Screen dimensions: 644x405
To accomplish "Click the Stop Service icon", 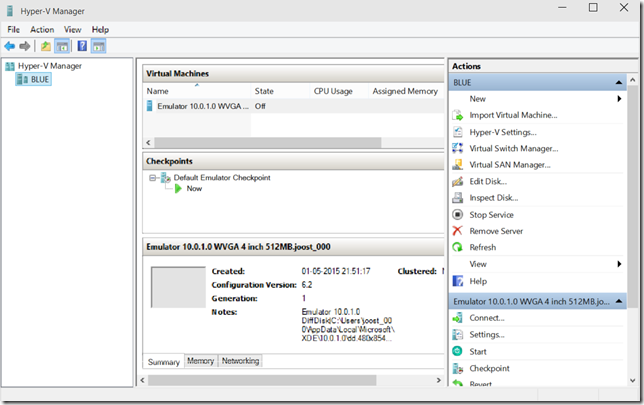I will click(x=458, y=214).
